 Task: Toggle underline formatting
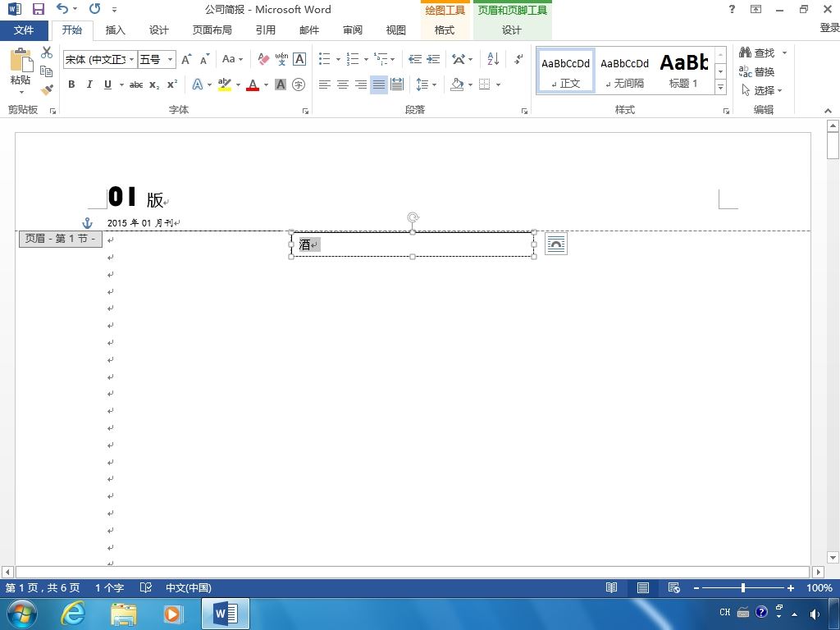click(107, 84)
